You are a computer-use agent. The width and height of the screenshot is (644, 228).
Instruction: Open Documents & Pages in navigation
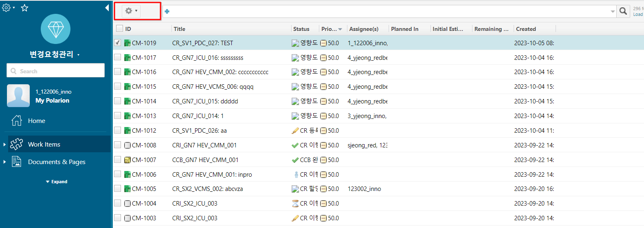[57, 162]
